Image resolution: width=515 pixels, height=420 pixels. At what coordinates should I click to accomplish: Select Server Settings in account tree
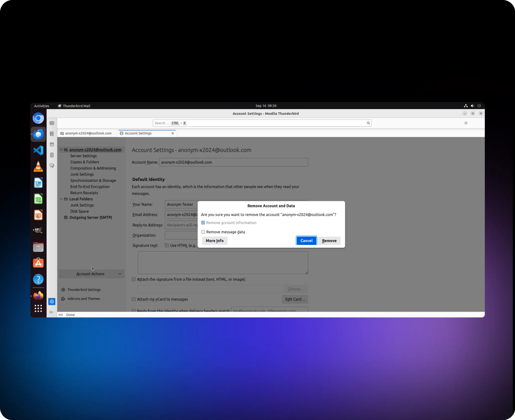click(x=83, y=156)
